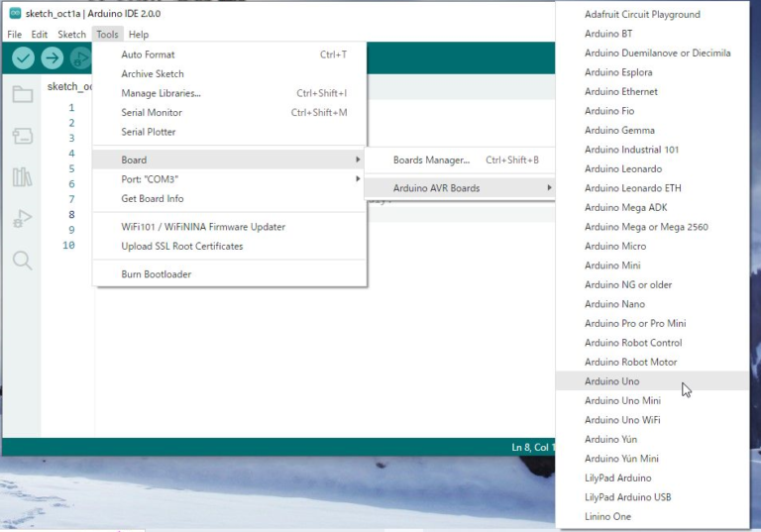This screenshot has width=761, height=532.
Task: Select Arduino BT board
Action: [x=652, y=34]
